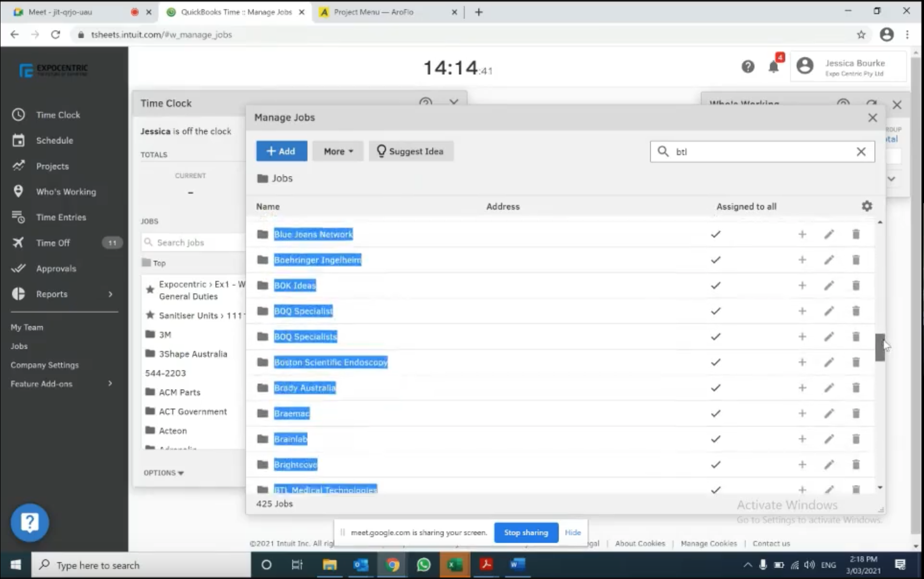
Task: Toggle assigned-to-all check for Braemac
Action: coord(716,413)
